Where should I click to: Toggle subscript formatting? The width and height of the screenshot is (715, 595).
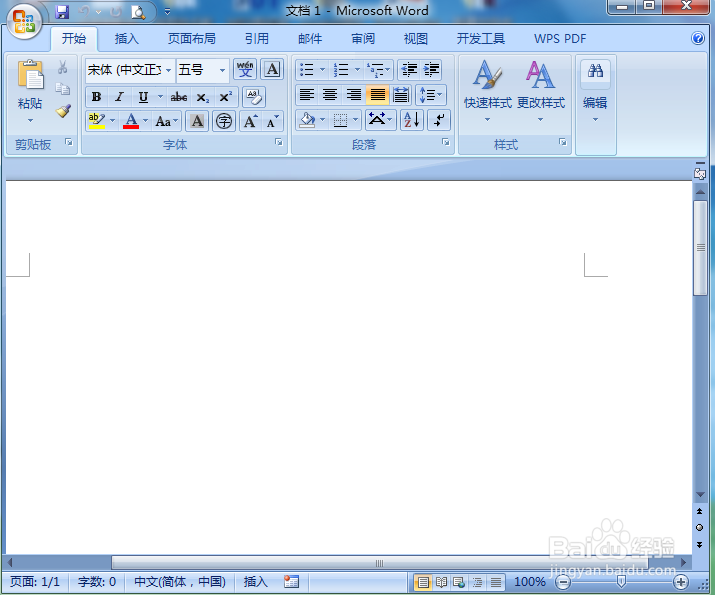pos(202,97)
